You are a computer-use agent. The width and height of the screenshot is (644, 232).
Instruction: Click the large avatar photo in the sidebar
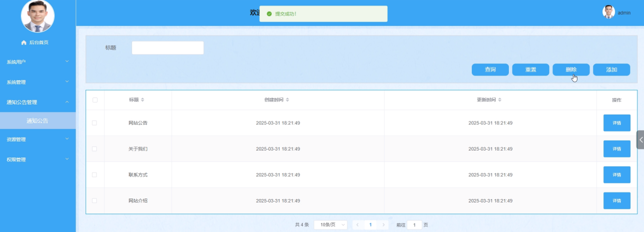point(38,15)
